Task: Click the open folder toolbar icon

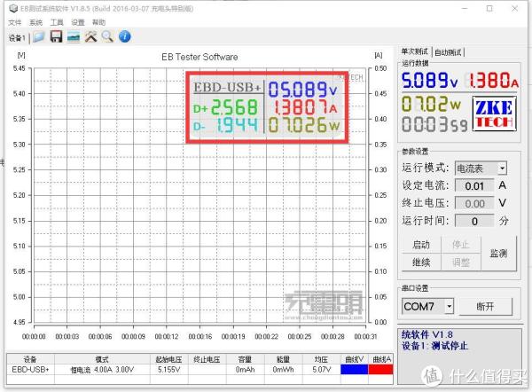Action: tap(39, 36)
